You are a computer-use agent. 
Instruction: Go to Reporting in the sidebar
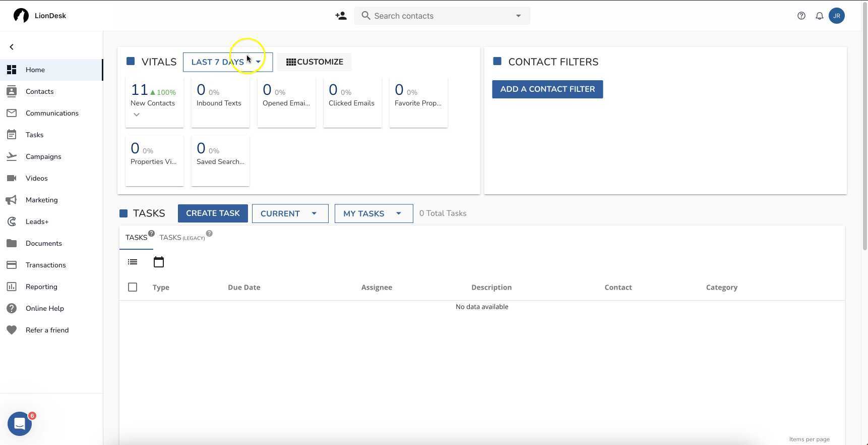pyautogui.click(x=41, y=287)
